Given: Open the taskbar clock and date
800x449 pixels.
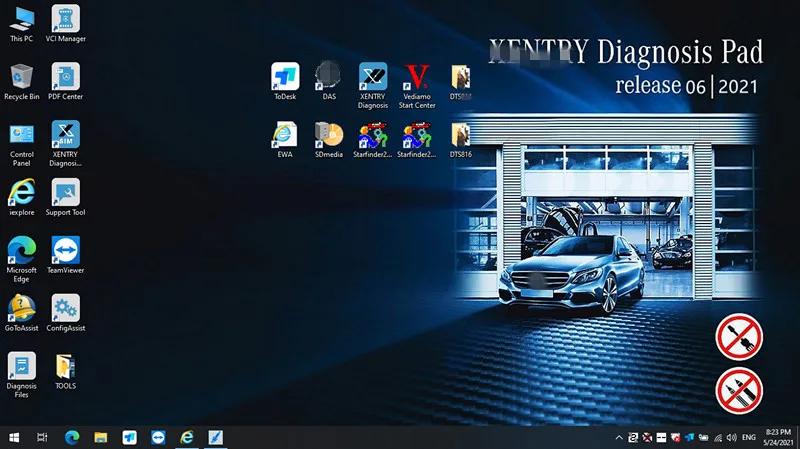Looking at the screenshot, I should (778, 437).
